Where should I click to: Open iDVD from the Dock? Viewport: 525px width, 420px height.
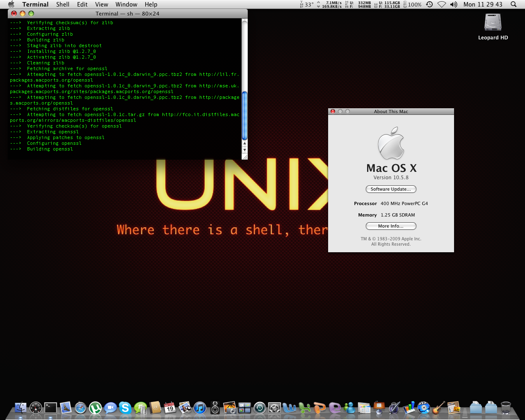424,408
